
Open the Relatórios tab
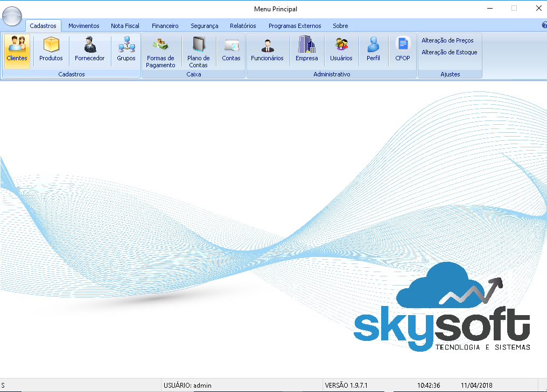243,26
